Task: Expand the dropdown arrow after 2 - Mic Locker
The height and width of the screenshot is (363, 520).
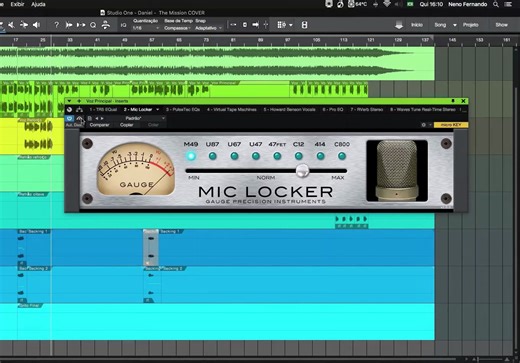Action: click(x=157, y=110)
